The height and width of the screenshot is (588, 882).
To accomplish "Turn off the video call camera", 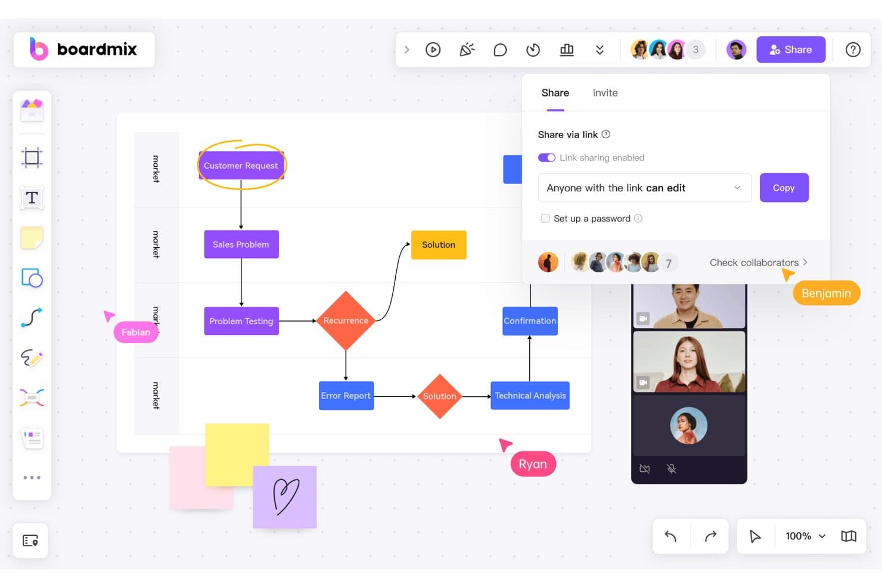I will pyautogui.click(x=645, y=469).
